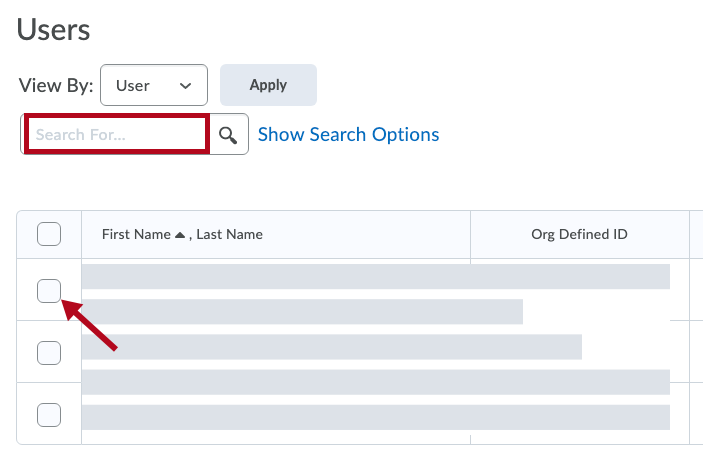Sort the table by First Name
Screen dimensions: 703x464
136,235
